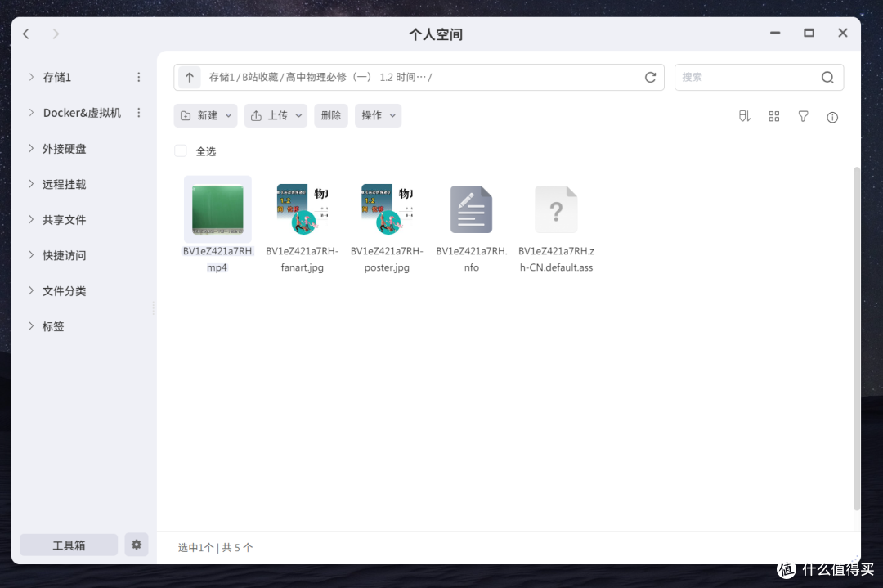883x588 pixels.
Task: Expand the 远程挂载 tree node
Action: point(31,184)
